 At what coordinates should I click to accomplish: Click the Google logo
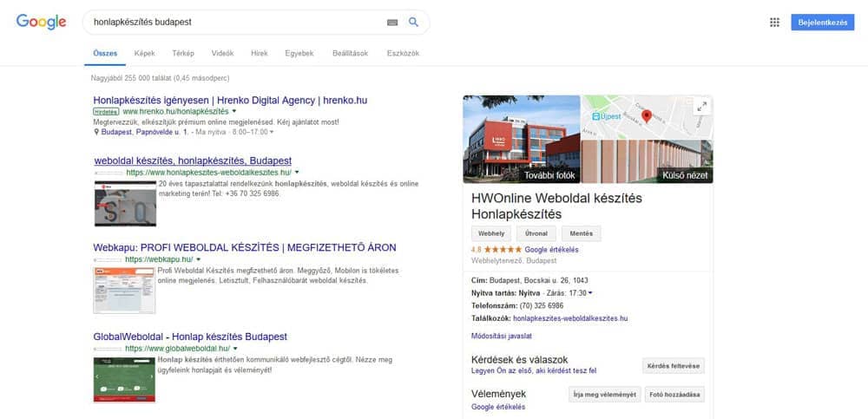click(41, 23)
